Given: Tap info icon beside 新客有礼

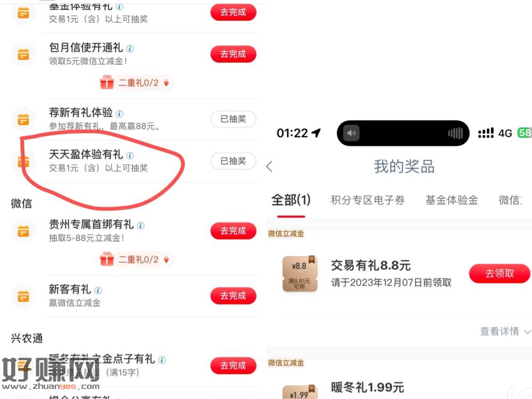Looking at the screenshot, I should [x=98, y=290].
